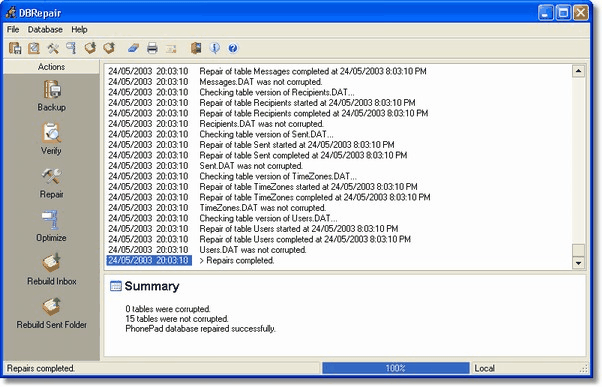Start Repair from the Actions panel
602x387 pixels.
tap(51, 183)
